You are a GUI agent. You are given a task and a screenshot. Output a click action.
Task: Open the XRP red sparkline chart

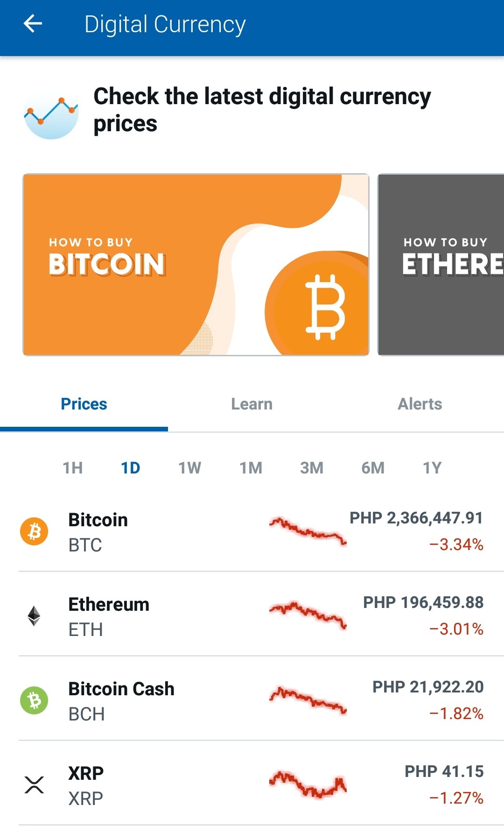point(308,785)
